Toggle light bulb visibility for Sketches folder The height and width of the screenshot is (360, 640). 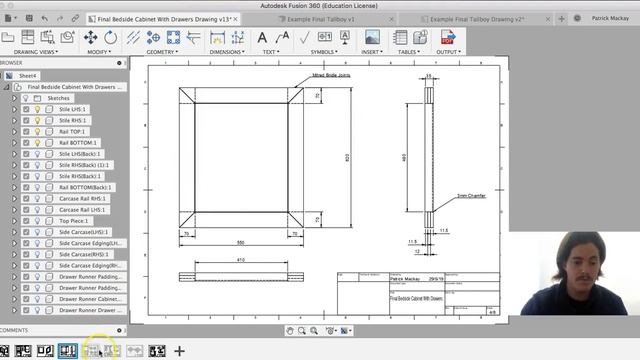click(x=26, y=98)
